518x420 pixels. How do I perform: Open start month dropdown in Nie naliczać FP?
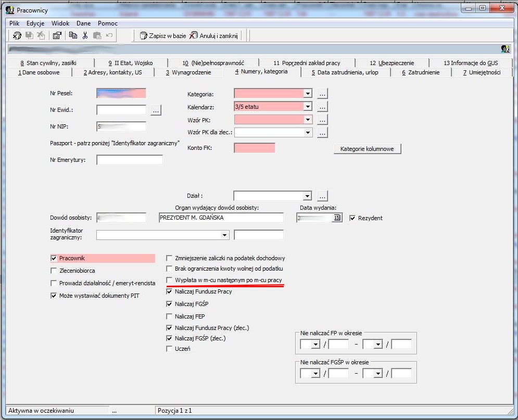pos(315,345)
